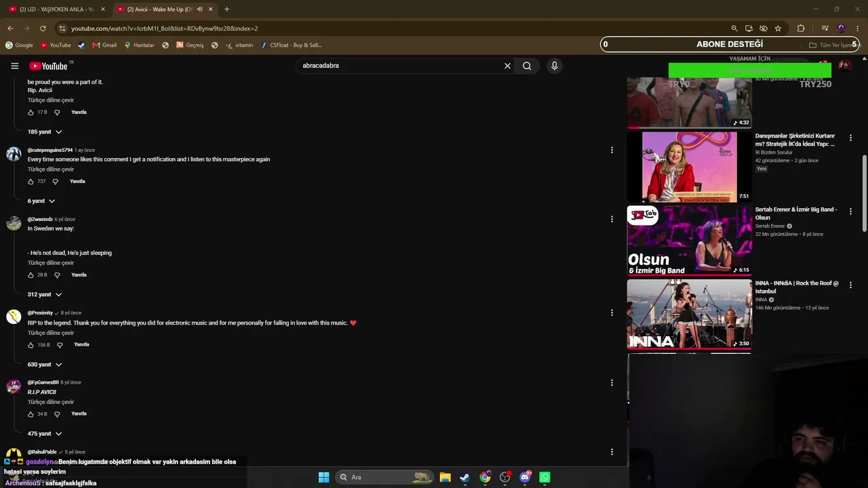This screenshot has height=488, width=868.
Task: Dislike the @FpGamesBR comment
Action: (x=57, y=414)
